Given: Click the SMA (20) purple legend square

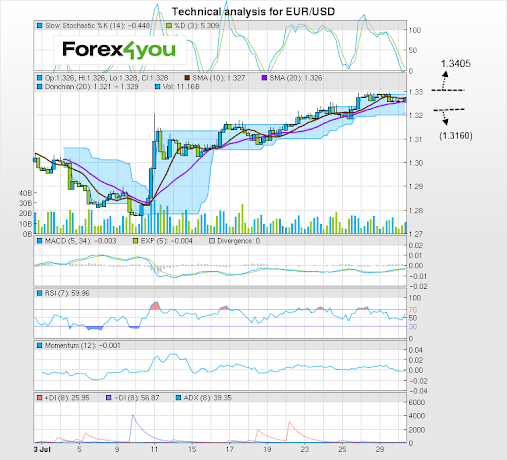Looking at the screenshot, I should (x=264, y=78).
